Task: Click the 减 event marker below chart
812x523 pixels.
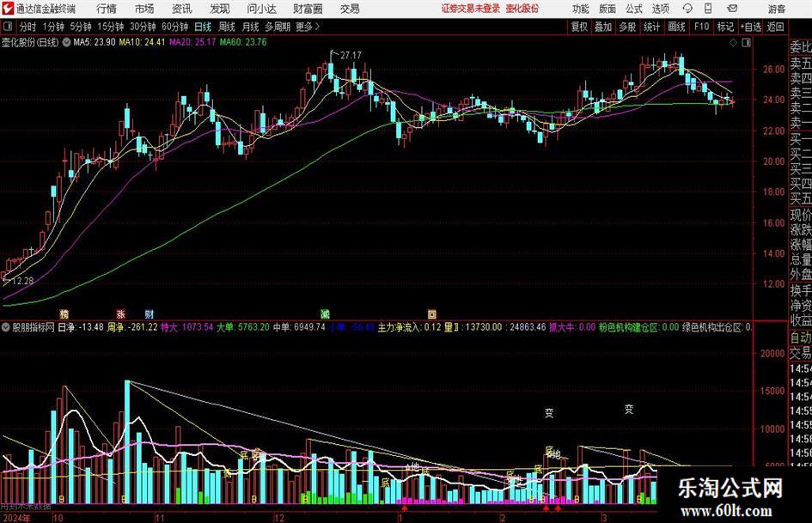Action: (325, 313)
